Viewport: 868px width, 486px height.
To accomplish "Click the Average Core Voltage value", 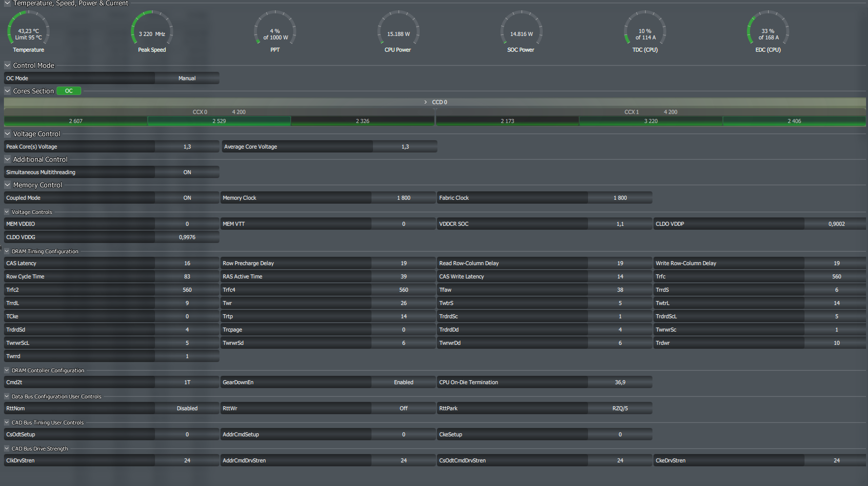I will click(405, 147).
